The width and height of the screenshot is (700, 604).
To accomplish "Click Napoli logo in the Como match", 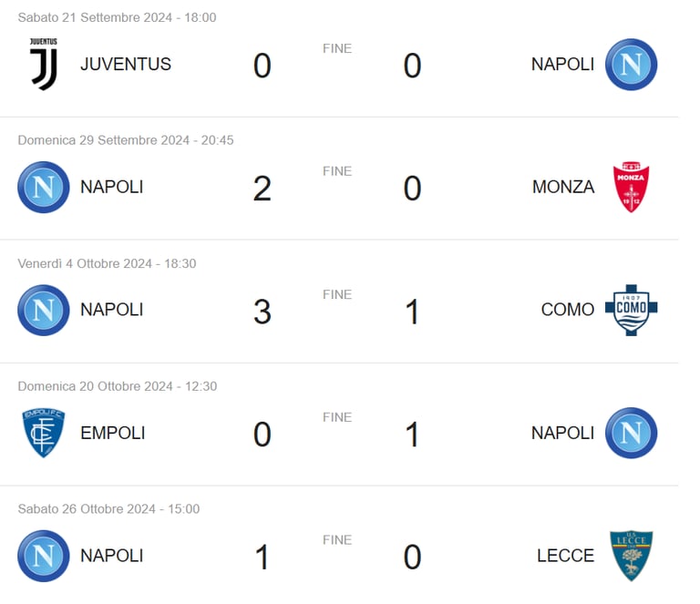I will [x=44, y=310].
